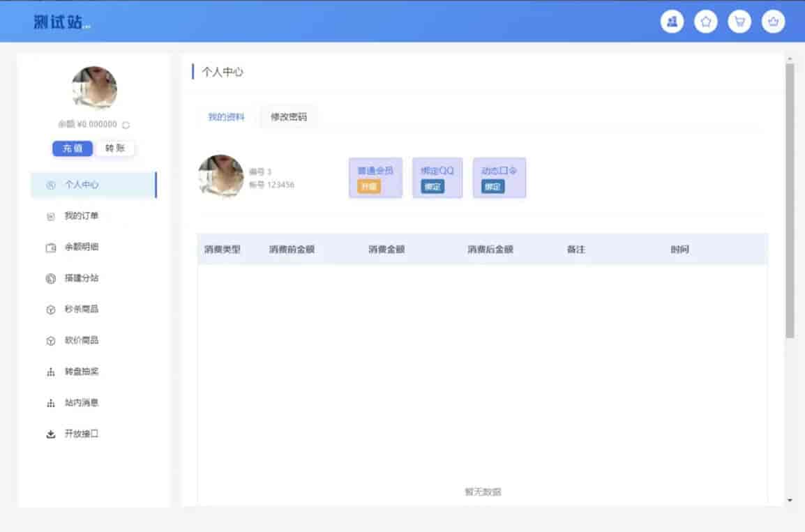The image size is (805, 532).
Task: Open 秒杀商品 in the sidebar
Action: pos(81,309)
